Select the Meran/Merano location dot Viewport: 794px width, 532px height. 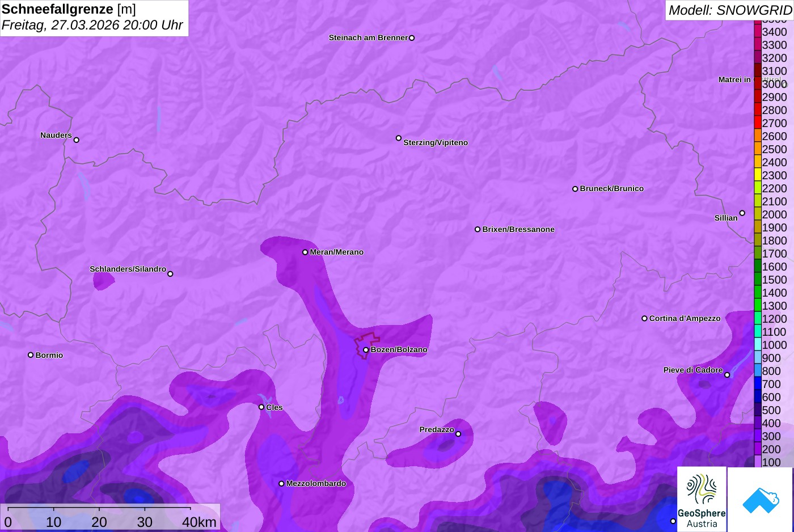click(305, 252)
